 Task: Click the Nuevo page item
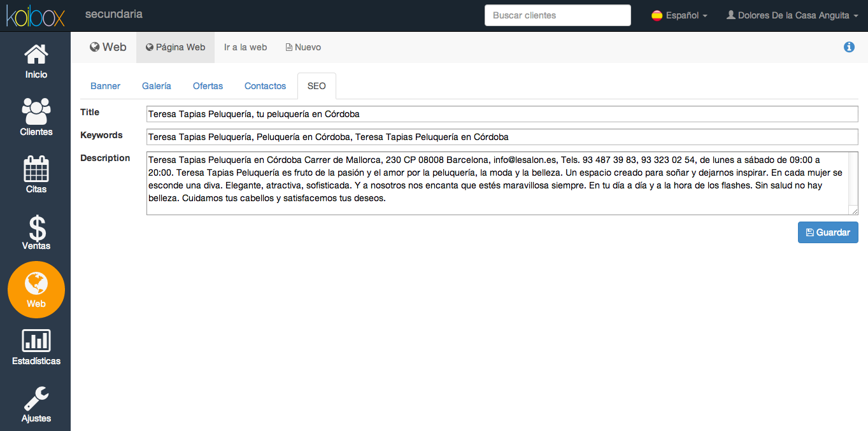click(x=303, y=47)
